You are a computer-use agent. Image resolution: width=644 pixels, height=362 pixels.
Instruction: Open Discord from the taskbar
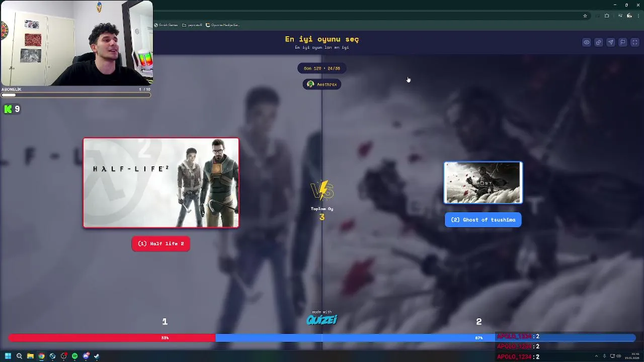click(x=86, y=356)
